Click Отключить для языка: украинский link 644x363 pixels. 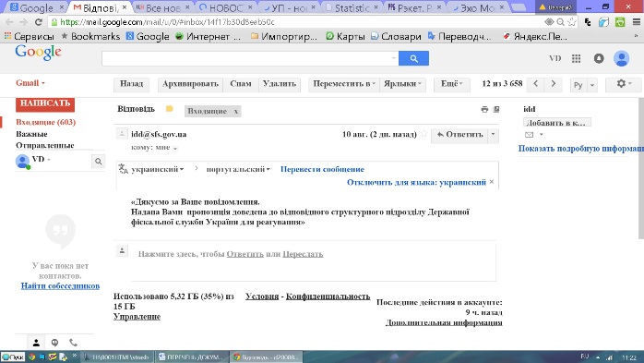point(416,182)
